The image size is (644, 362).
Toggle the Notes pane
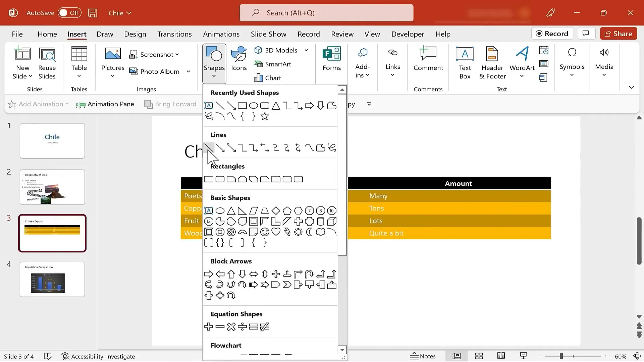pyautogui.click(x=423, y=356)
